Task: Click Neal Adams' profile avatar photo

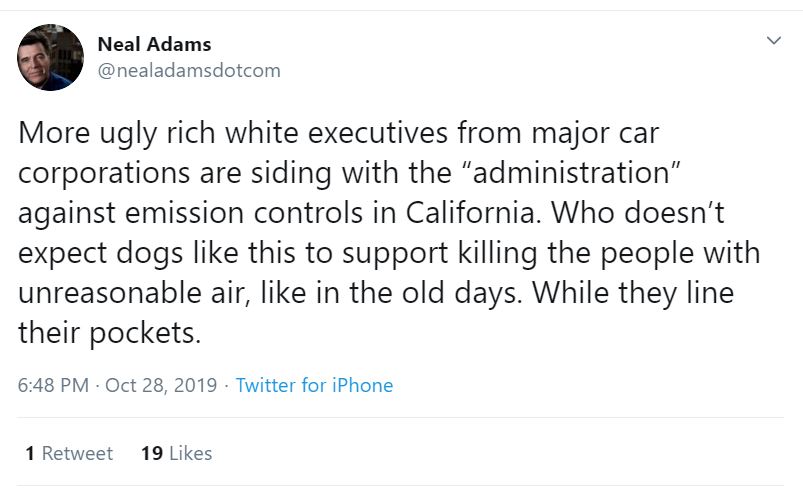Action: click(x=50, y=58)
